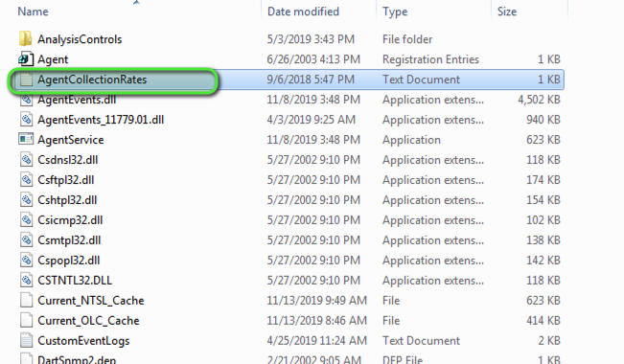Image resolution: width=624 pixels, height=364 pixels.
Task: Click the AgentService application icon
Action: pyautogui.click(x=26, y=139)
